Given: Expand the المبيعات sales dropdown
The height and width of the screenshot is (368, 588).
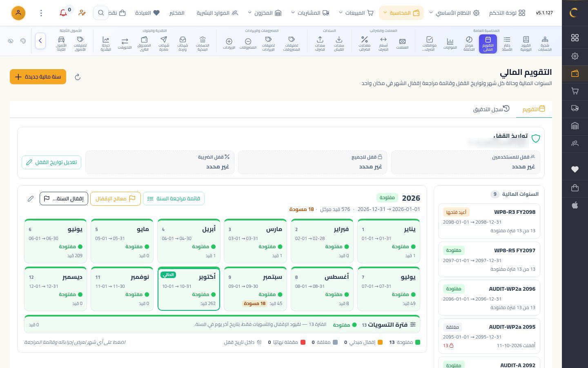Looking at the screenshot, I should click(x=356, y=13).
